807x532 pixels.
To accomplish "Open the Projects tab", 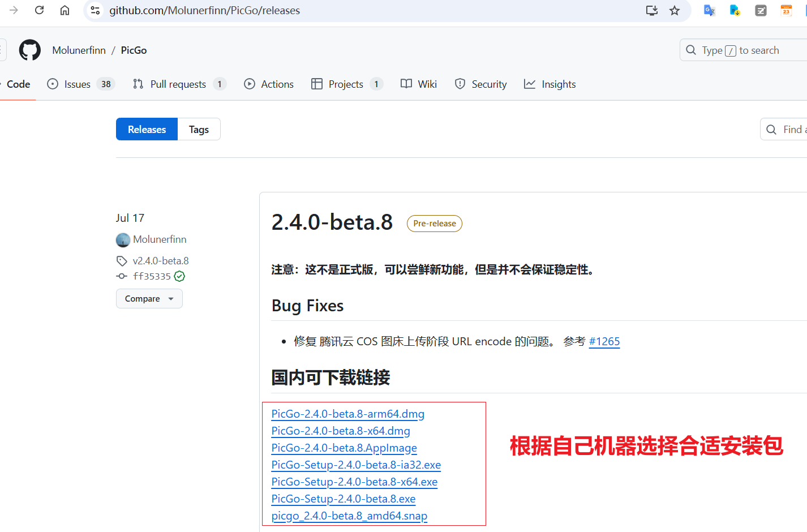I will (347, 84).
